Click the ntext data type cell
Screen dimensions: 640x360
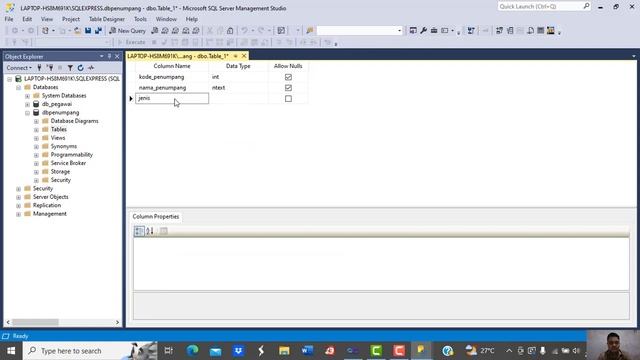(238, 88)
